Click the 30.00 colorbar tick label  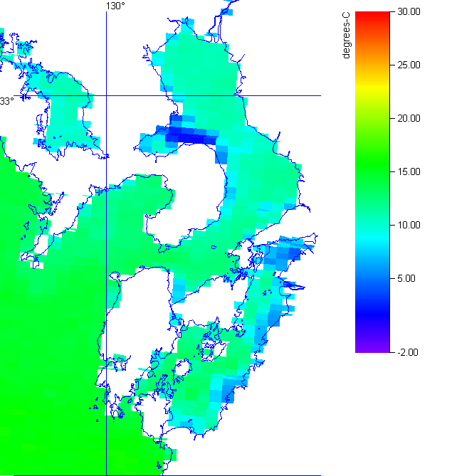tap(409, 12)
